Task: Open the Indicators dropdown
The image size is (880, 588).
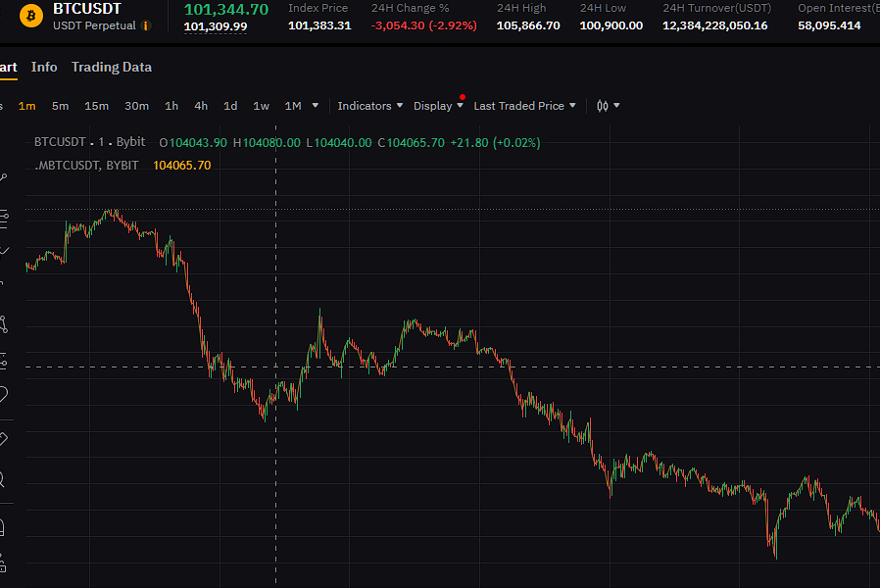Action: pyautogui.click(x=369, y=106)
